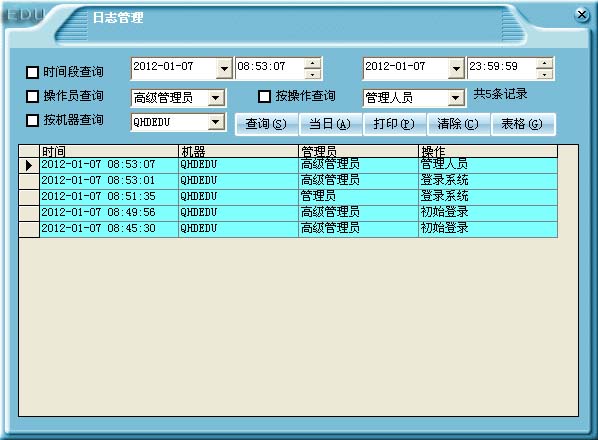The width and height of the screenshot is (598, 440).
Task: Select the row timestamp 2012-01-07 08:45:30
Action: [98, 228]
